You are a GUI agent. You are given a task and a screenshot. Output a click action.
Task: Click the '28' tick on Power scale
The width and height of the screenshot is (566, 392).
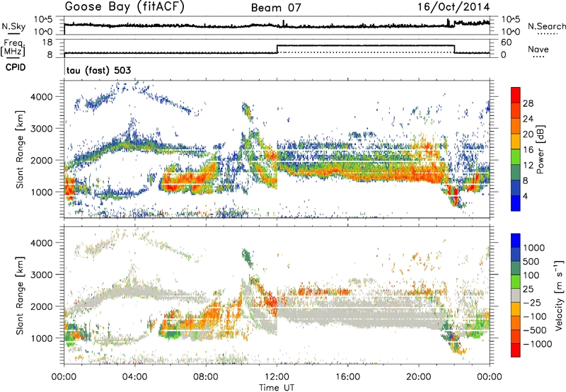(x=528, y=103)
